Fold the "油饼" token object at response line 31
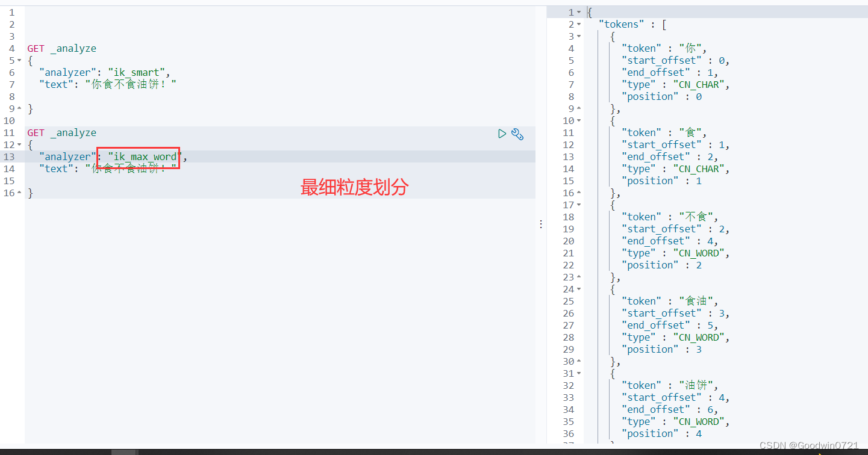This screenshot has width=868, height=455. [579, 373]
